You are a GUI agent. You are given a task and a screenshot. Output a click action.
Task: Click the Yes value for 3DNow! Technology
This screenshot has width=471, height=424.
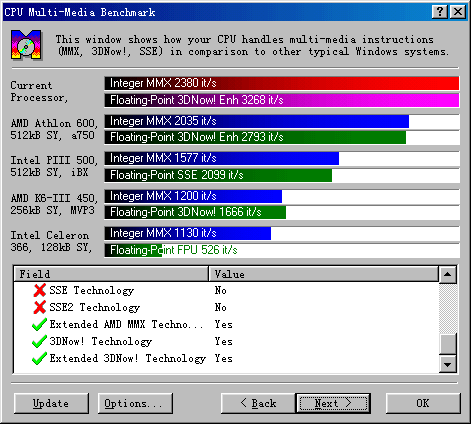coord(224,341)
